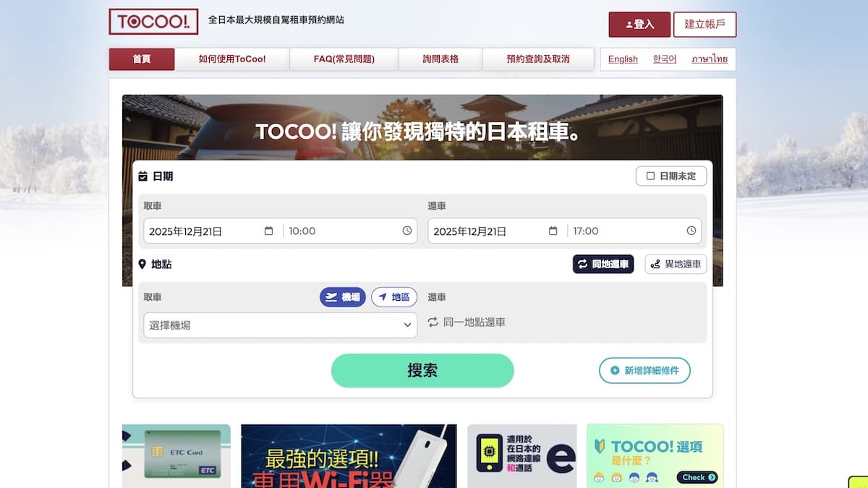Image resolution: width=868 pixels, height=488 pixels.
Task: Click the return date calendar icon
Action: click(x=553, y=231)
